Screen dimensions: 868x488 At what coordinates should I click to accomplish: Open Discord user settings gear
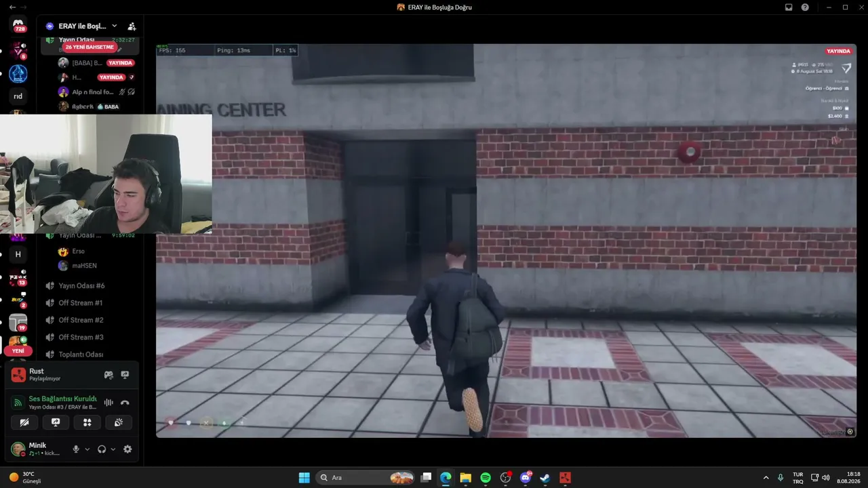[x=127, y=449]
